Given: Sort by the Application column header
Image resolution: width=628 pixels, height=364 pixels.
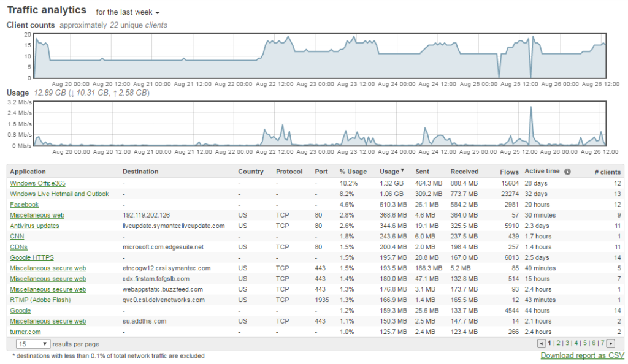Looking at the screenshot, I should [x=28, y=172].
